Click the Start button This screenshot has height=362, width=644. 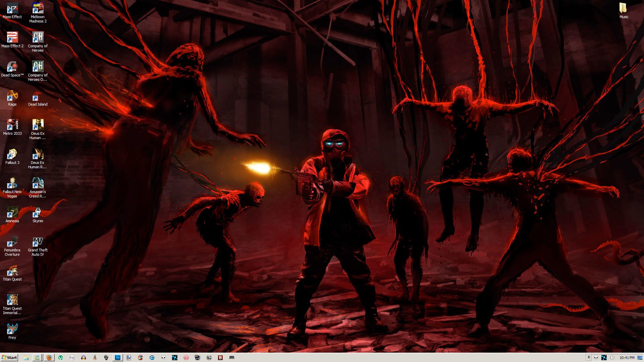click(9, 358)
